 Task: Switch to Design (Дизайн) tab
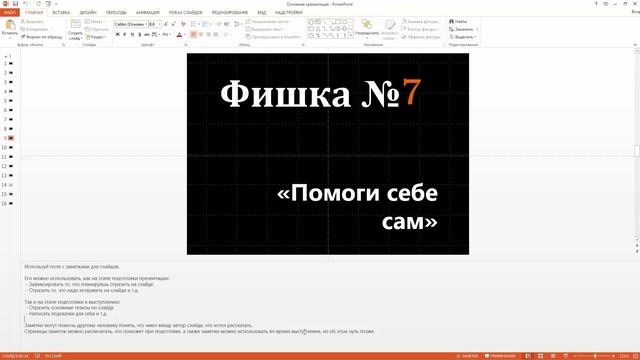pyautogui.click(x=88, y=13)
